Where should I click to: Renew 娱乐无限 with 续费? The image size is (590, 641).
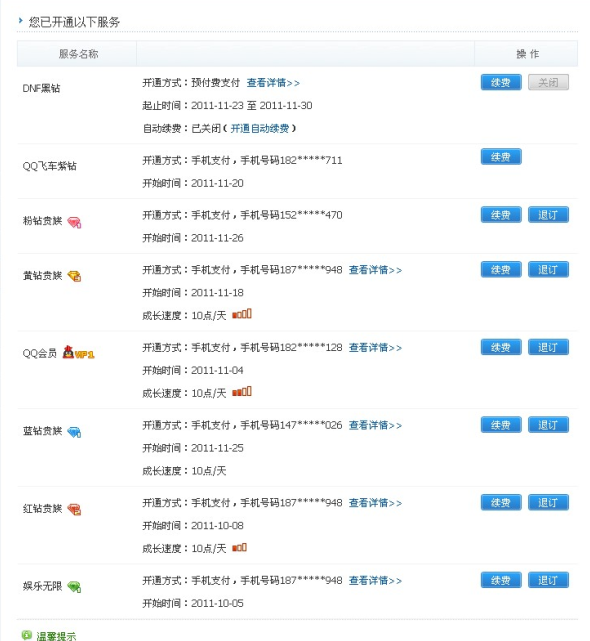click(x=501, y=580)
